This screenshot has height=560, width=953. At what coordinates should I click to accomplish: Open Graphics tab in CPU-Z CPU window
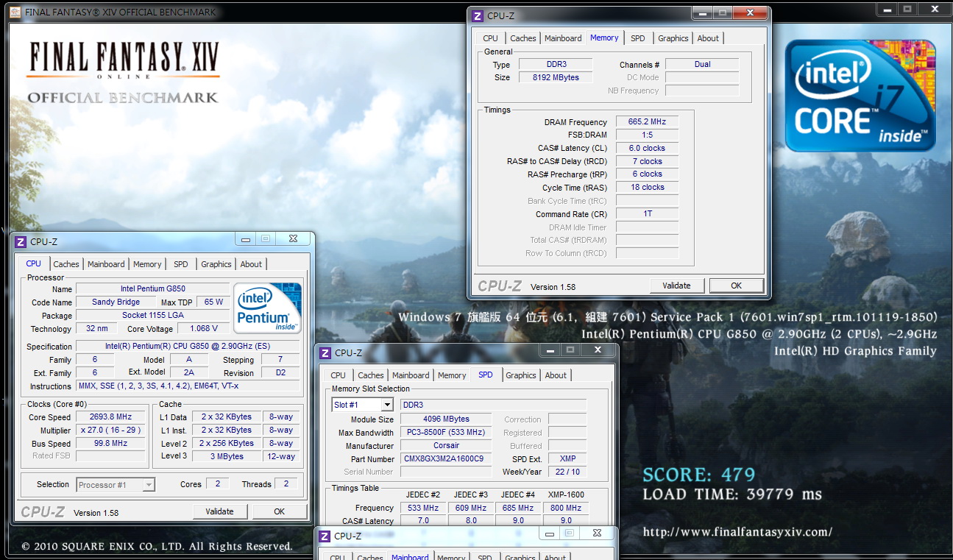pos(216,264)
